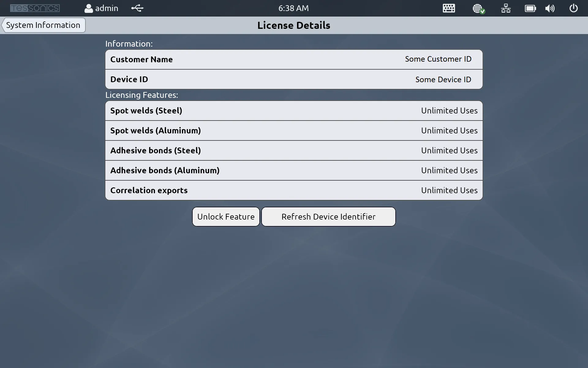Viewport: 588px width, 368px height.
Task: Select the Spot welds (Steel) feature entry
Action: click(293, 110)
